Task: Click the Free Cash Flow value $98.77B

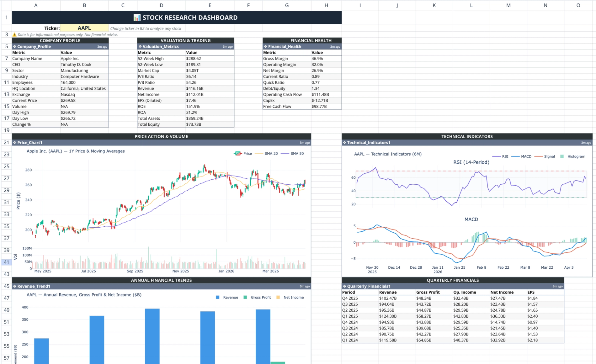Action: tap(326, 106)
